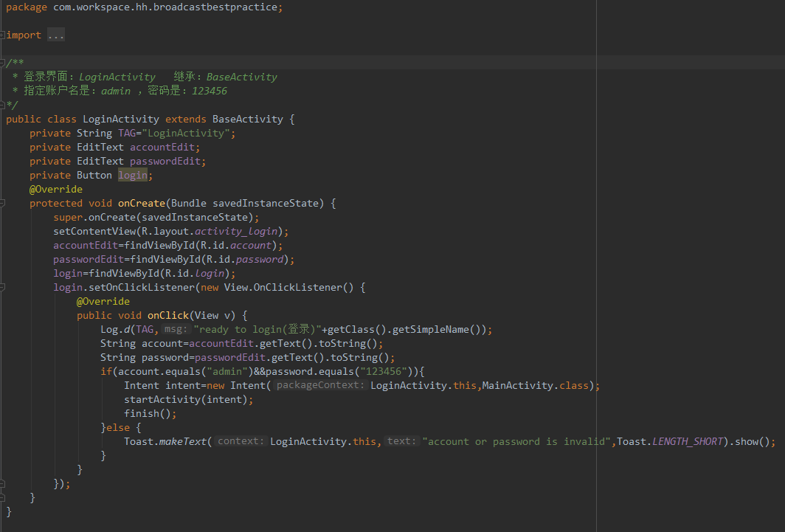Click "继承" in the Javadoc comment
Viewport: 785px width, 532px height.
coord(184,77)
